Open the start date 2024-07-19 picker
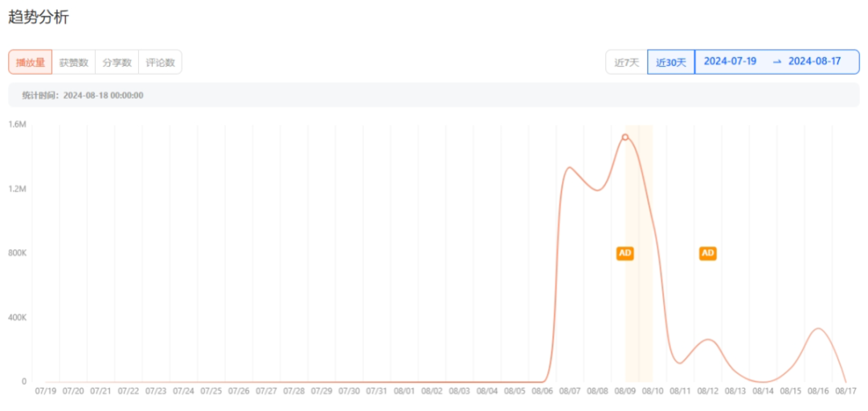Screen dimensions: 868x411 pyautogui.click(x=730, y=62)
